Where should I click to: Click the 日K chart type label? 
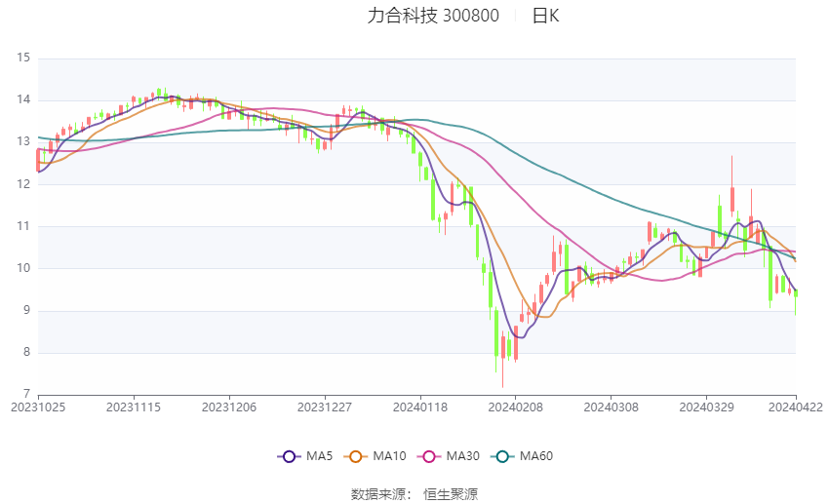[545, 16]
